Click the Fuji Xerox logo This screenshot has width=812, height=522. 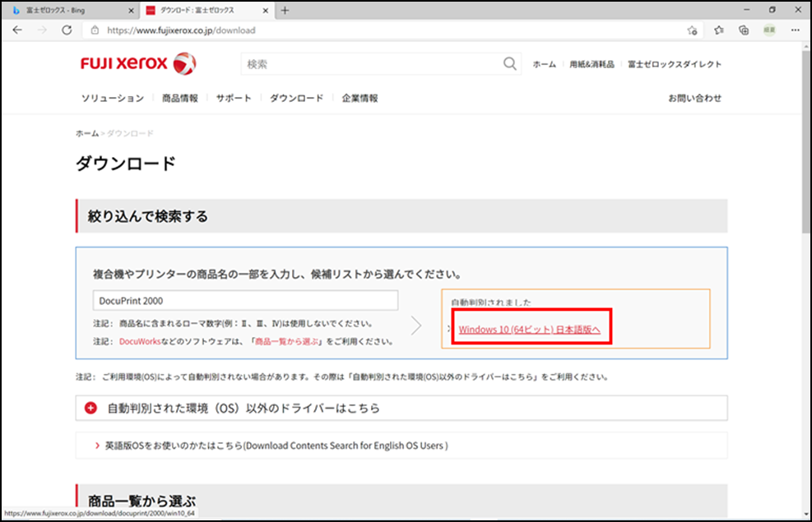tap(138, 63)
